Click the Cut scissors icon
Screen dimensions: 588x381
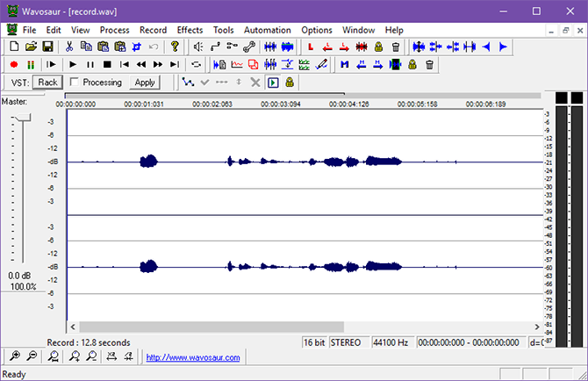tap(69, 47)
